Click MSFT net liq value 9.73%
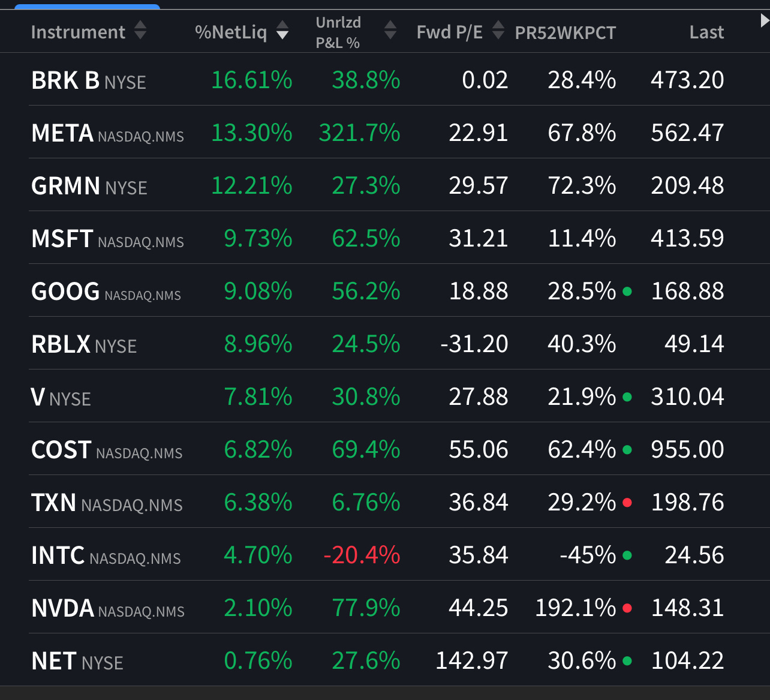The width and height of the screenshot is (770, 700). pos(258,238)
